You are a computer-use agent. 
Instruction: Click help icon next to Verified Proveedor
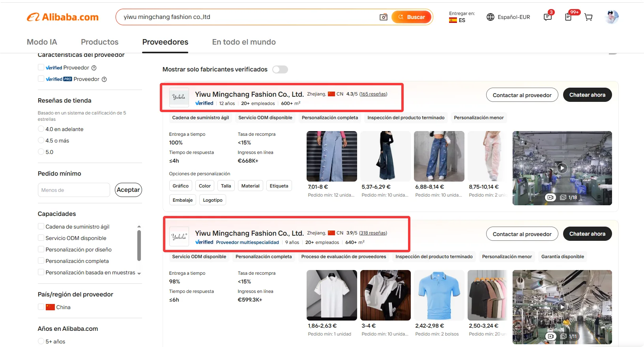coord(94,68)
